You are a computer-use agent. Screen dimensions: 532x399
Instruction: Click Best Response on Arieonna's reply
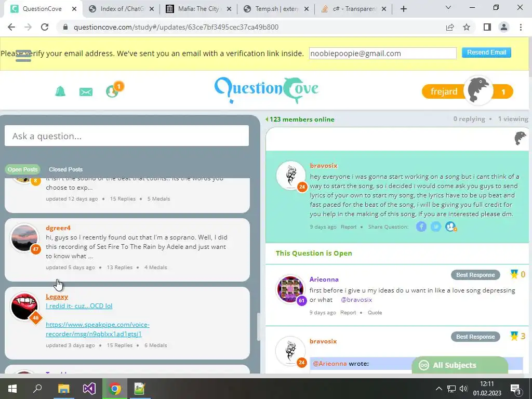[x=475, y=275]
